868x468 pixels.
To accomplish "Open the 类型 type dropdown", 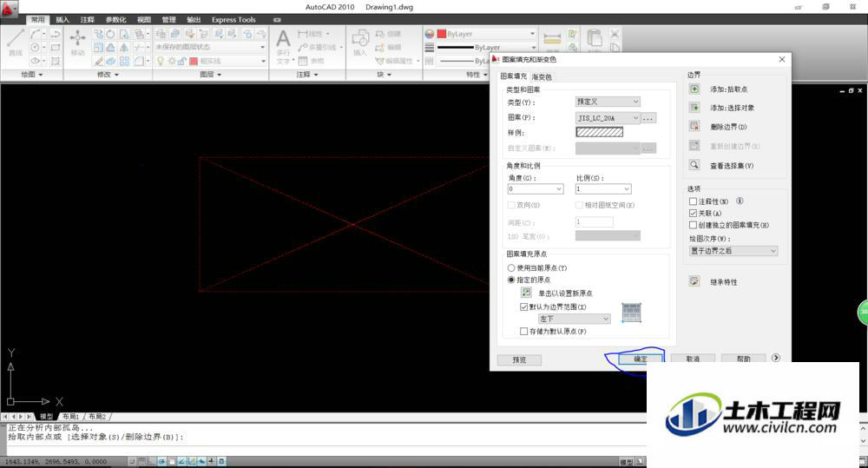I will pos(608,102).
